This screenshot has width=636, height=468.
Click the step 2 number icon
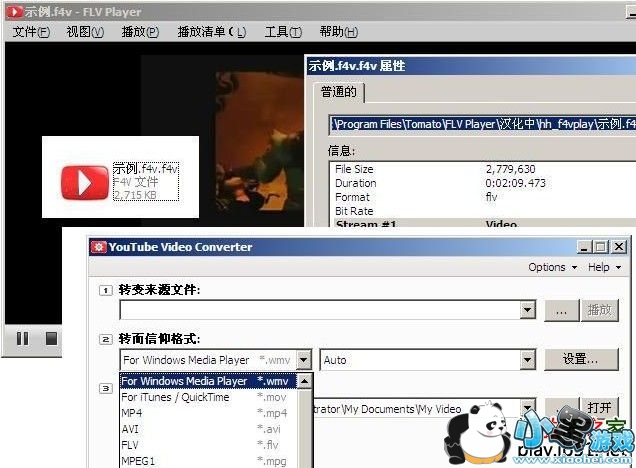106,339
